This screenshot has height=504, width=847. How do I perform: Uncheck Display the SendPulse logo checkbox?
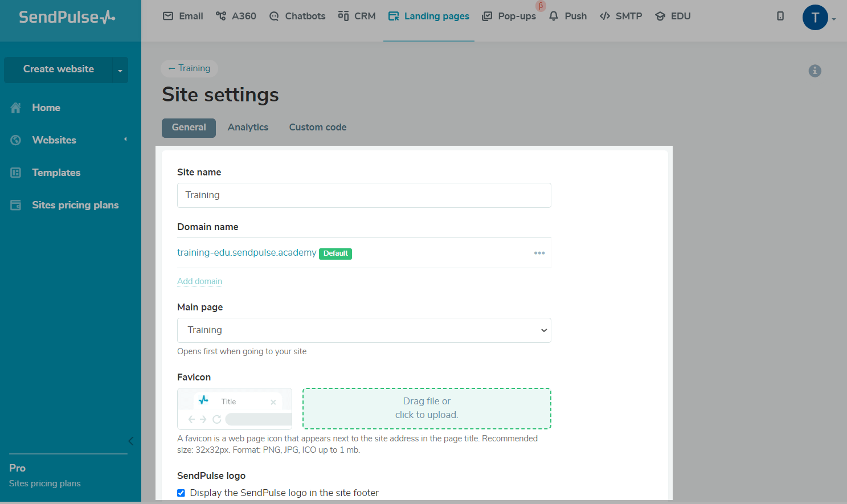point(181,493)
